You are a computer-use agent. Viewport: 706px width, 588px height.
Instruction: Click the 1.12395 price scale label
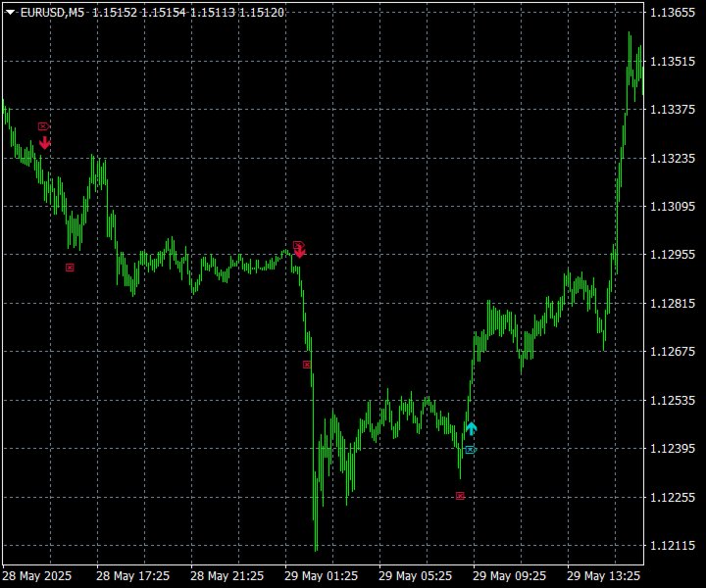pos(673,449)
